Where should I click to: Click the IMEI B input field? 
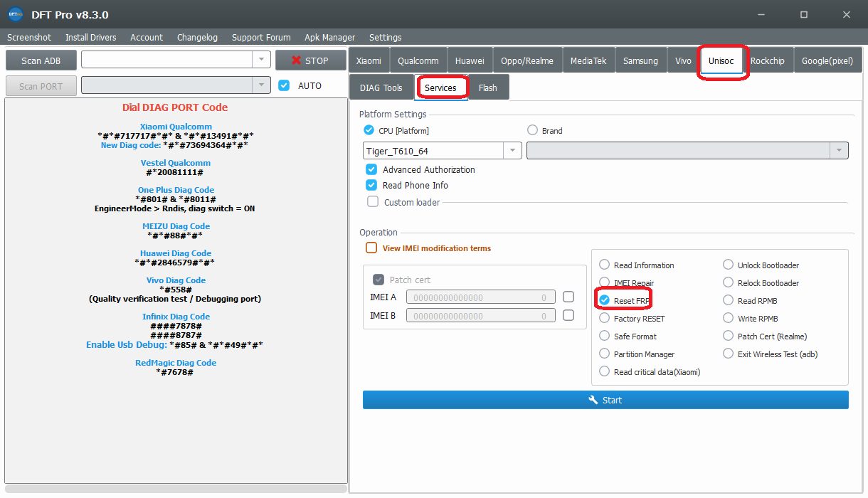pos(480,315)
